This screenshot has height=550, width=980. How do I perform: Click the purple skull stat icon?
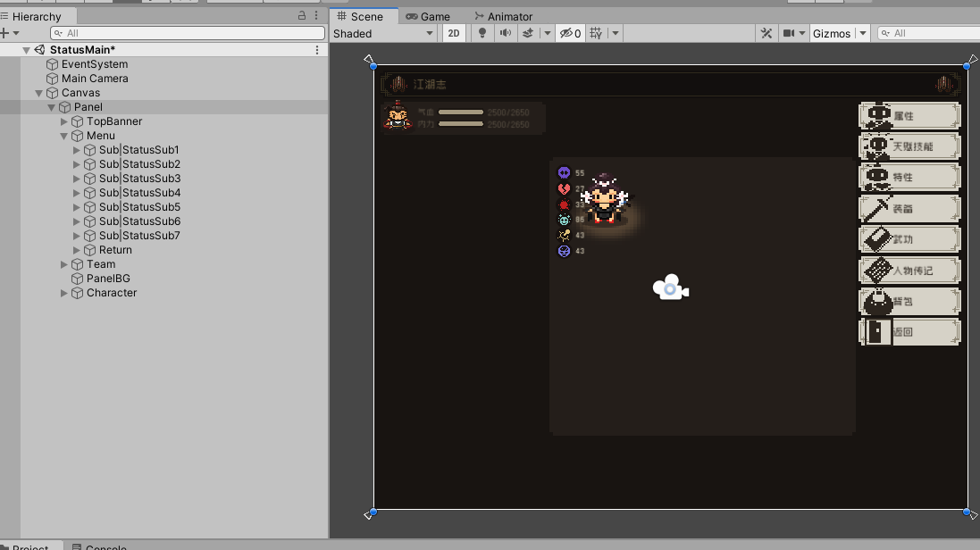564,172
